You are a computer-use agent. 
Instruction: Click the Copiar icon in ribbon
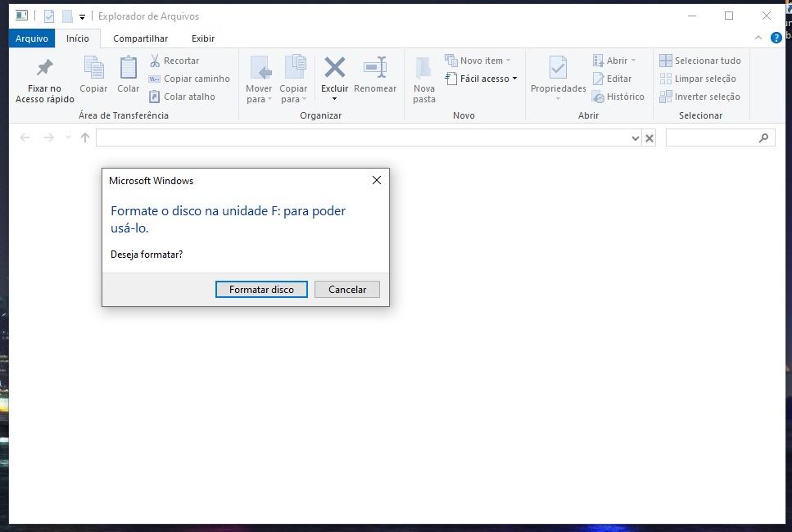click(93, 68)
